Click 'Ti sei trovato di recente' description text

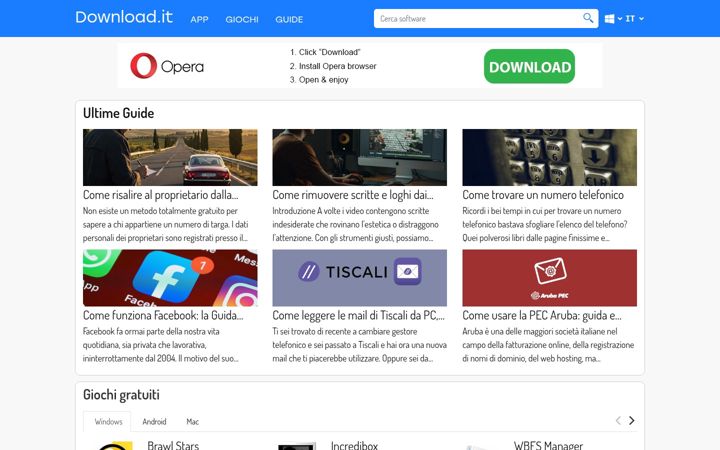pos(360,345)
